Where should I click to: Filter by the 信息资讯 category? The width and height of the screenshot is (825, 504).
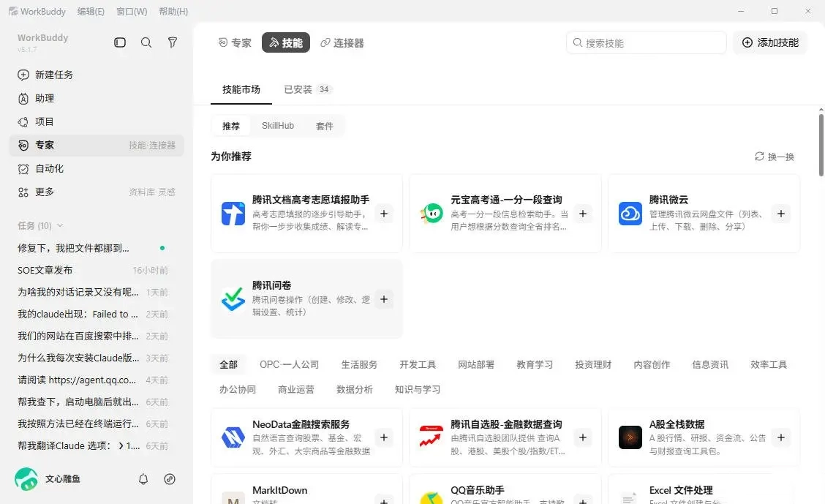[710, 364]
